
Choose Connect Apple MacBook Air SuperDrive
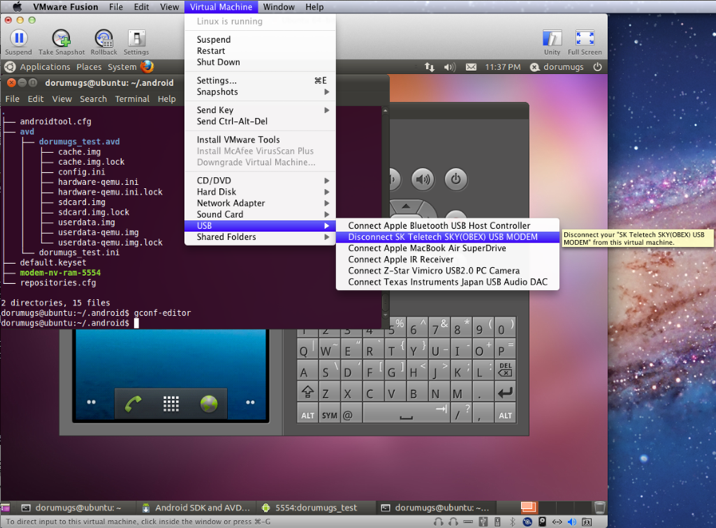click(x=448, y=248)
